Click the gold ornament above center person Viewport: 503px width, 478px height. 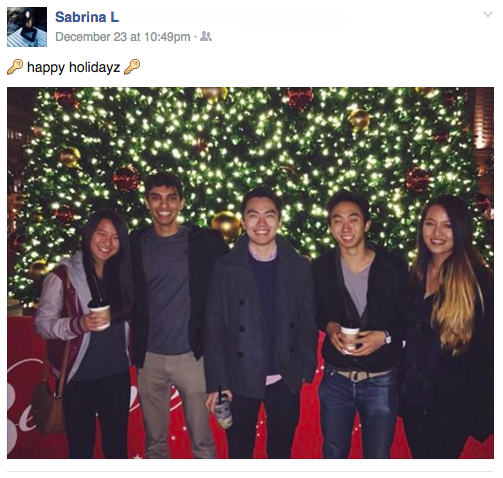pyautogui.click(x=227, y=225)
